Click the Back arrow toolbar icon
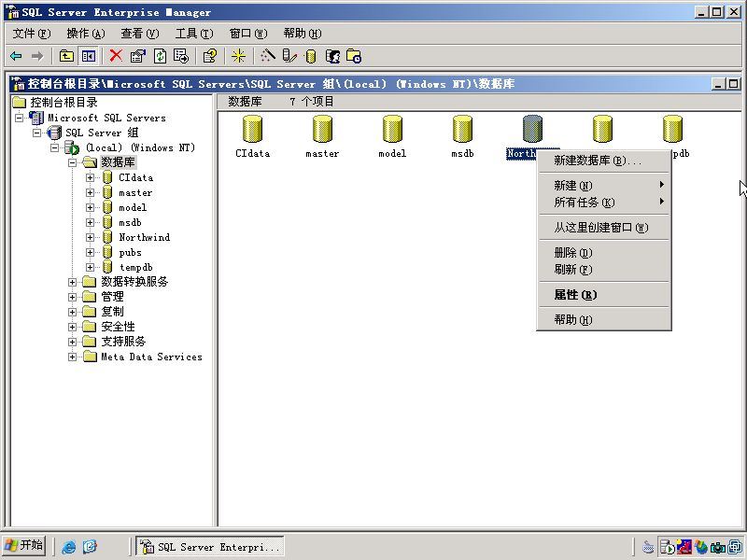 tap(16, 56)
